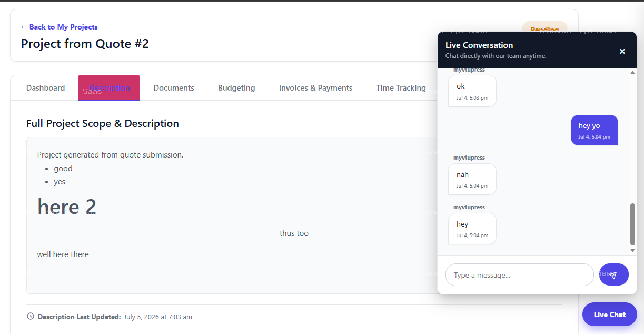Click the 'hey yo' sent message bubble
Image resolution: width=644 pixels, height=334 pixels.
click(x=595, y=130)
